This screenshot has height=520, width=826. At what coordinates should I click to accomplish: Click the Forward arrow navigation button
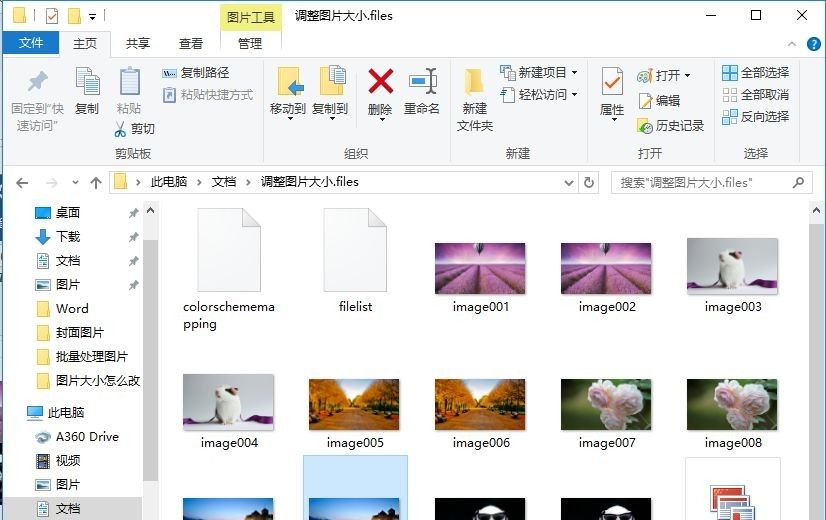tap(52, 183)
